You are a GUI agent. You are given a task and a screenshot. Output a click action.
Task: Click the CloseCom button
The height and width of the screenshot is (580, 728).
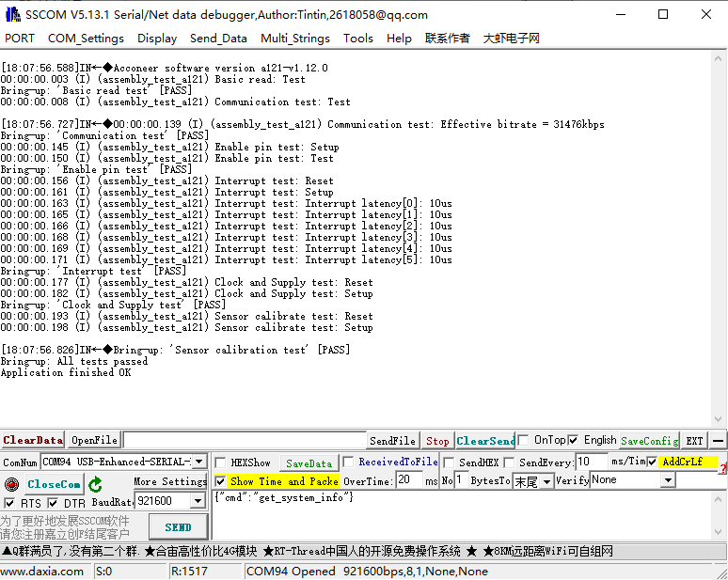tap(54, 484)
